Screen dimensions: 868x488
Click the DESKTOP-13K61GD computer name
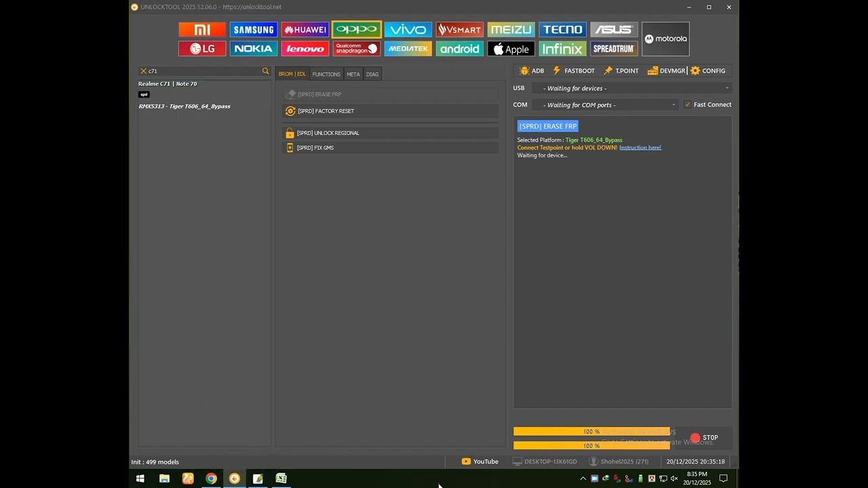click(545, 462)
